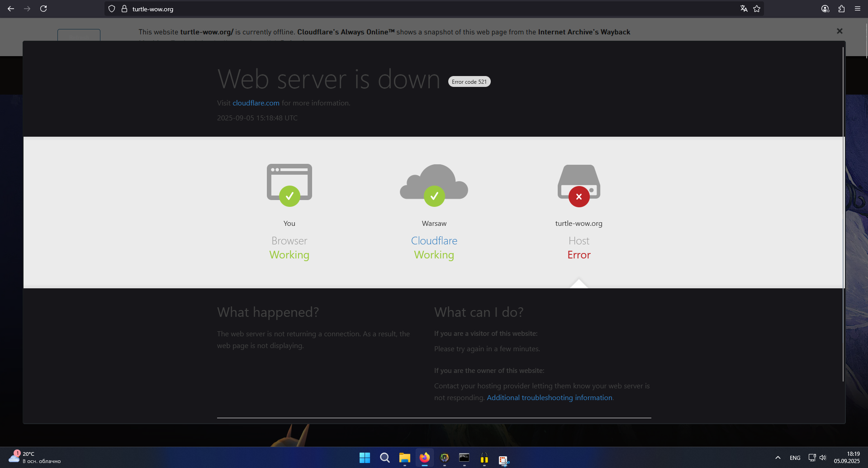Click the "Warsaw" location label
The width and height of the screenshot is (868, 468).
[x=434, y=224]
